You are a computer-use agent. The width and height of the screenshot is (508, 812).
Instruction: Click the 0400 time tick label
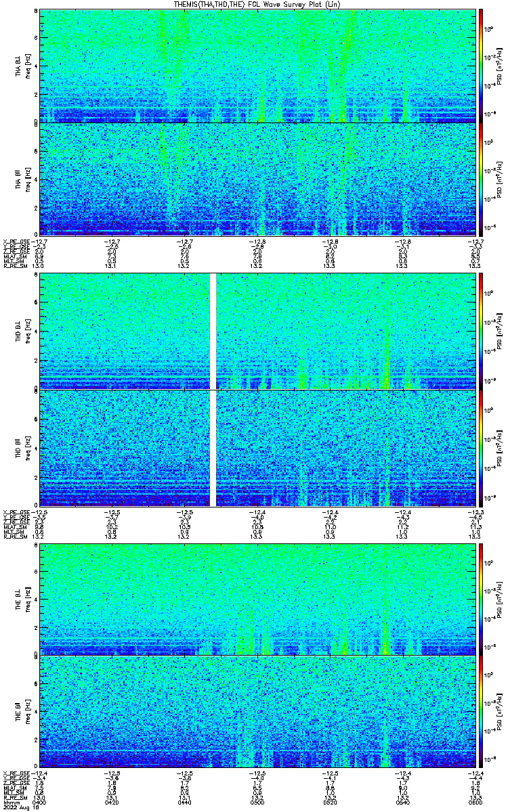pyautogui.click(x=39, y=801)
